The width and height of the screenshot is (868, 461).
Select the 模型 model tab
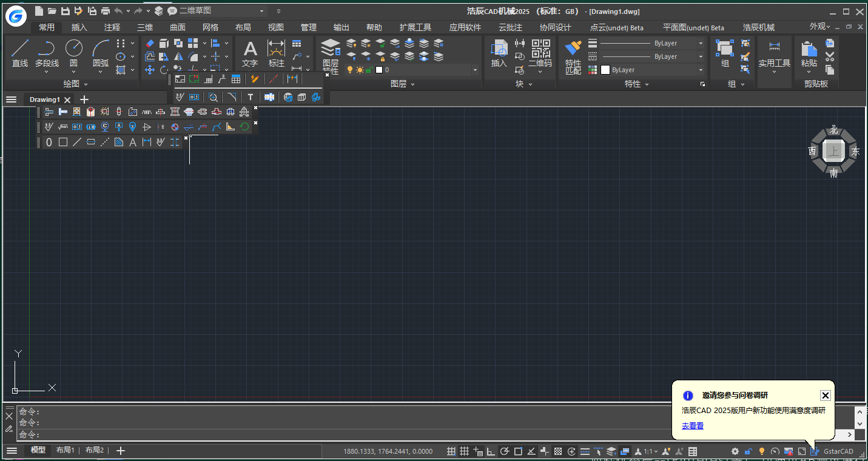click(x=38, y=450)
